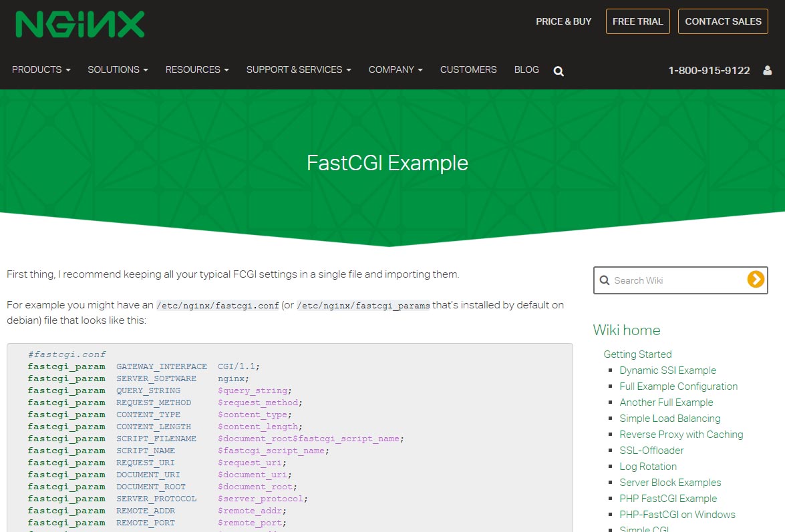The image size is (785, 532).
Task: Expand the RESOURCES menu
Action: pos(196,69)
